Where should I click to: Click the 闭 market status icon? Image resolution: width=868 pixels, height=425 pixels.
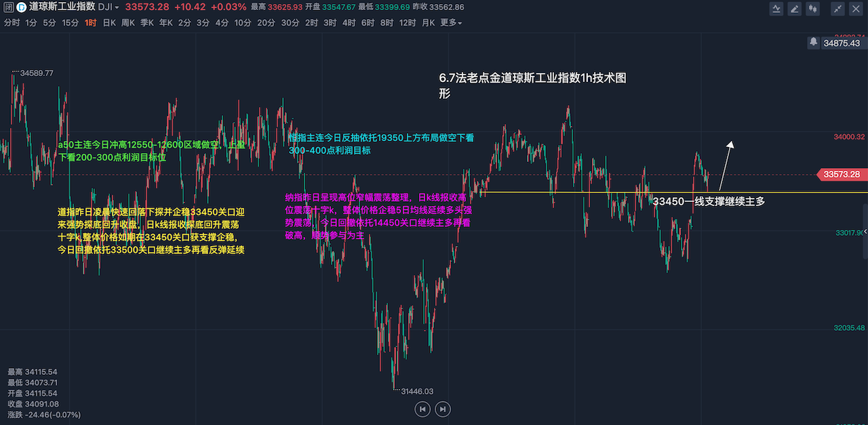pyautogui.click(x=7, y=7)
